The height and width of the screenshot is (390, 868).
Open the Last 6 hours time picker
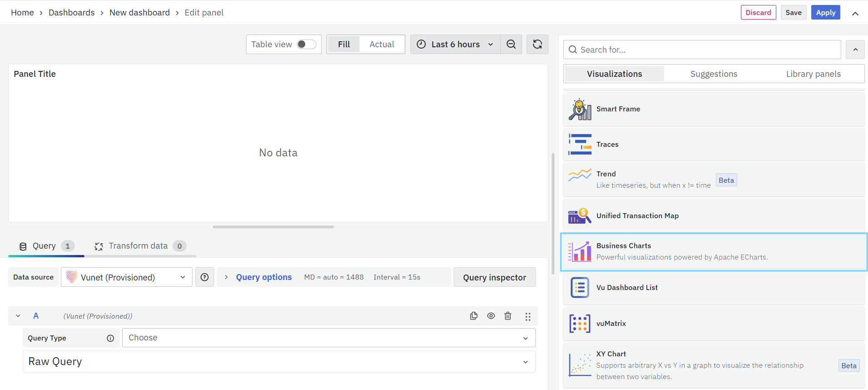point(455,44)
